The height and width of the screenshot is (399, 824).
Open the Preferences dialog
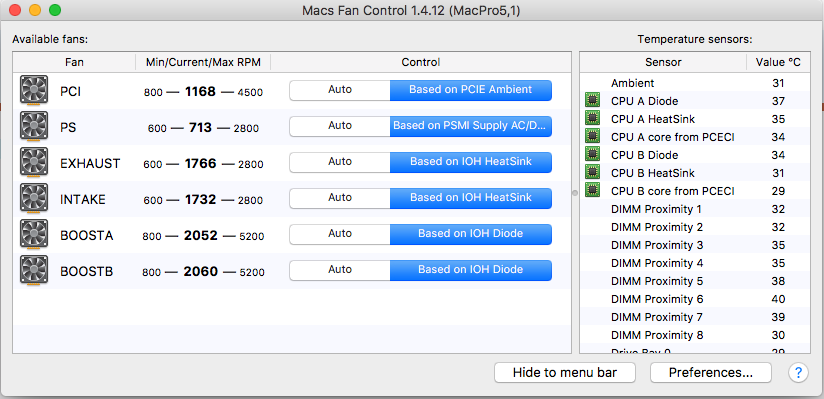pos(710,373)
